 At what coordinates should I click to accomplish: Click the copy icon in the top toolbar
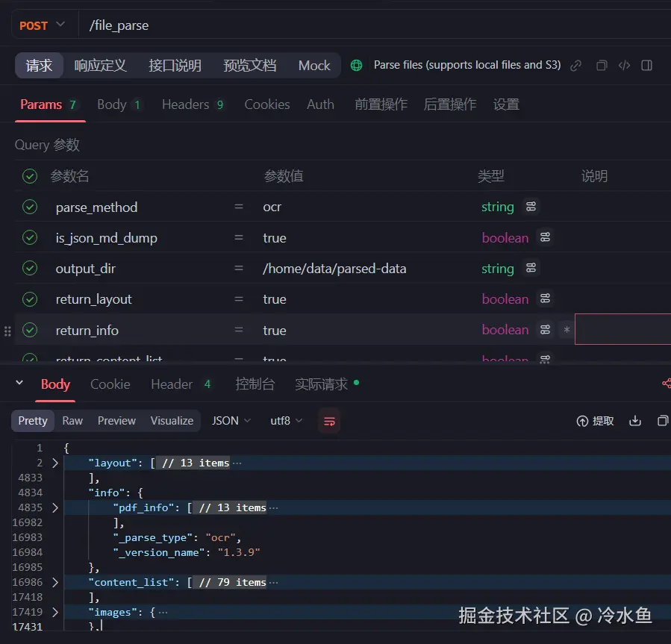(x=602, y=66)
